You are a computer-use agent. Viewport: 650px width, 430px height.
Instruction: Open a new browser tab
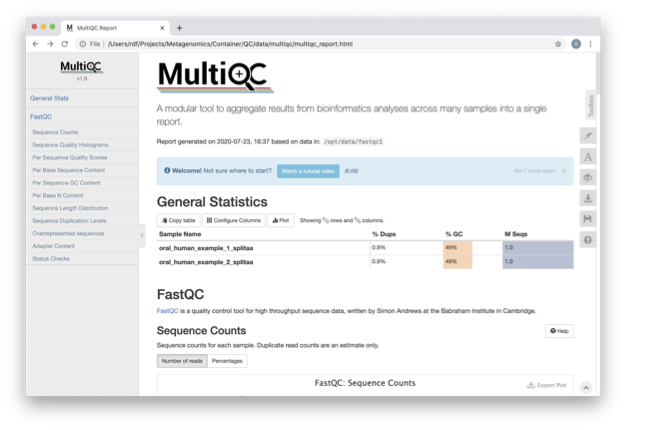(x=180, y=28)
